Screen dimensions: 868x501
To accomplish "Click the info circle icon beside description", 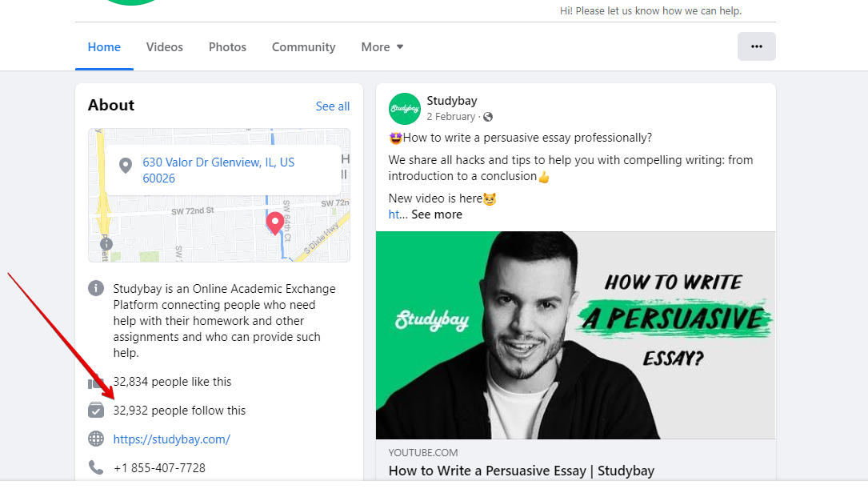I will 96,288.
